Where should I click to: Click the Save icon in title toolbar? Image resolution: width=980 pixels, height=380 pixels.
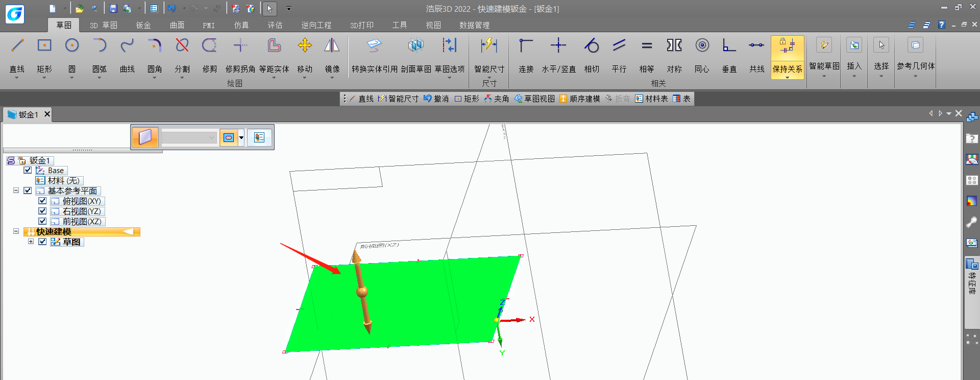113,9
